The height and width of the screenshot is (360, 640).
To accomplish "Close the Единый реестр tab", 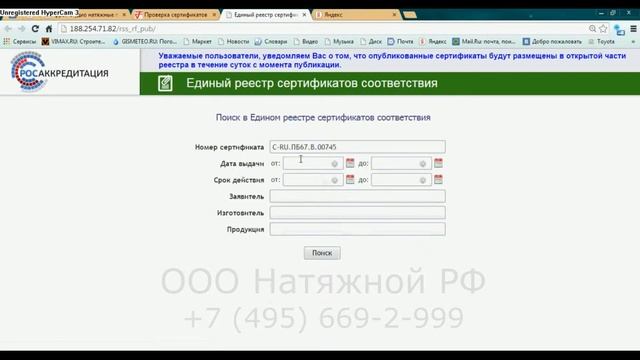I will click(304, 15).
